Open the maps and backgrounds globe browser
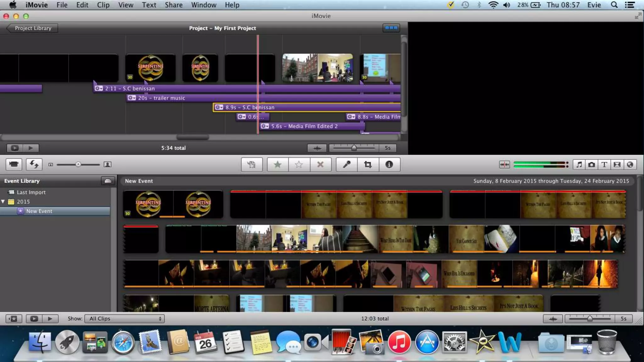 (x=630, y=164)
